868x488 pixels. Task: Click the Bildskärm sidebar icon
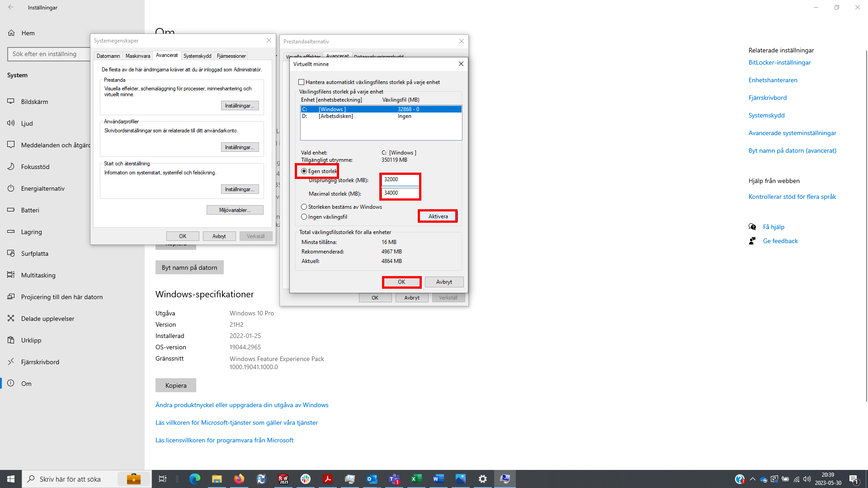click(x=11, y=102)
